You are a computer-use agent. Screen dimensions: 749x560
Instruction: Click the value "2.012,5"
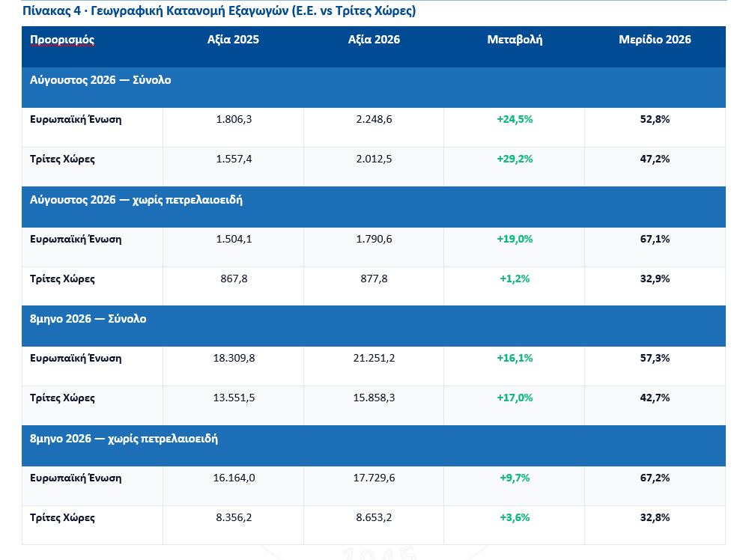click(x=374, y=159)
